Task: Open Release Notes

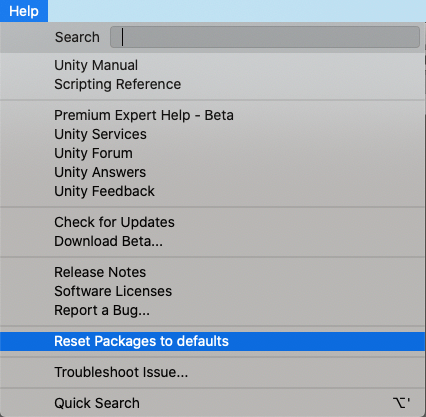Action: [213, 272]
